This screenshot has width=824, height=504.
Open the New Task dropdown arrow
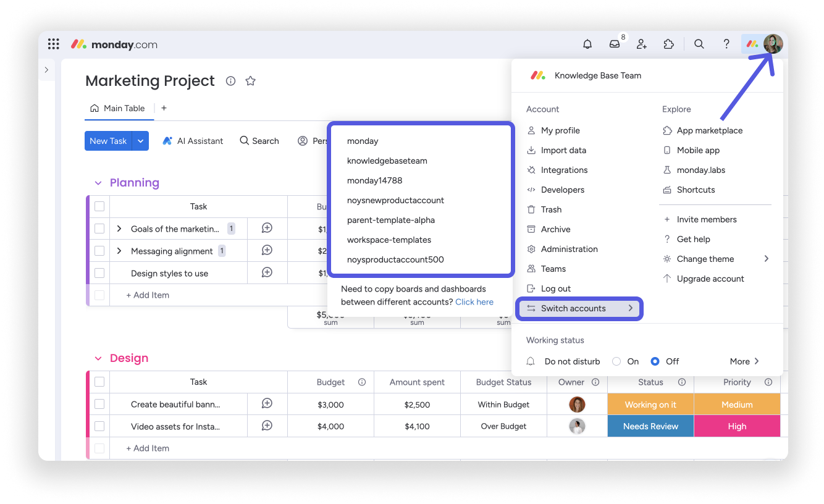(x=141, y=141)
